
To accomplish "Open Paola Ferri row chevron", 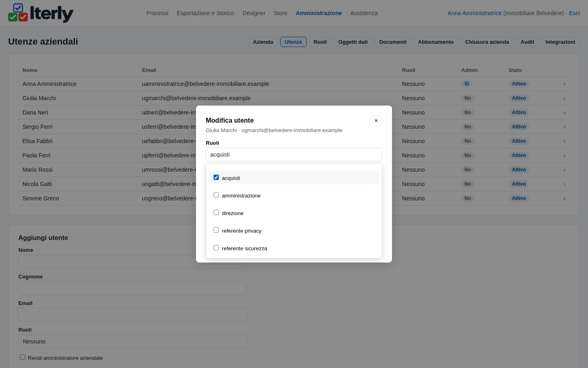I will (x=564, y=155).
